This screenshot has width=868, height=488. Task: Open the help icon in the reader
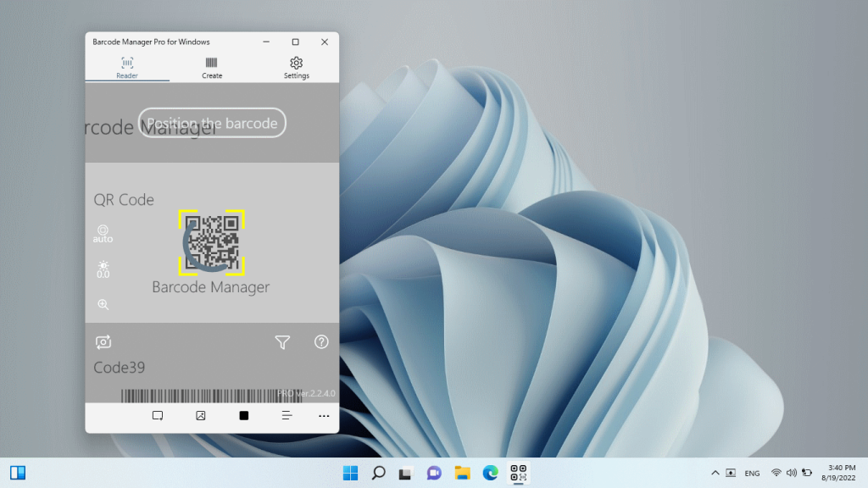pyautogui.click(x=320, y=341)
